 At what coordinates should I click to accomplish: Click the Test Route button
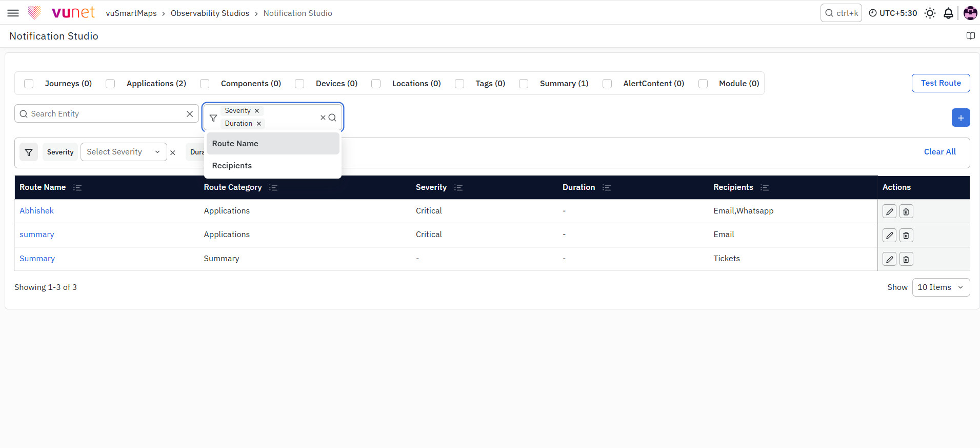click(x=941, y=83)
